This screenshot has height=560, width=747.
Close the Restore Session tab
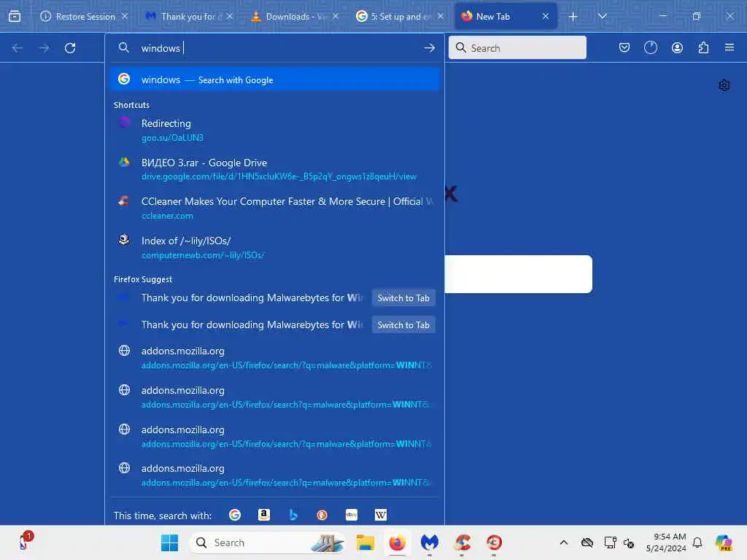click(x=124, y=16)
